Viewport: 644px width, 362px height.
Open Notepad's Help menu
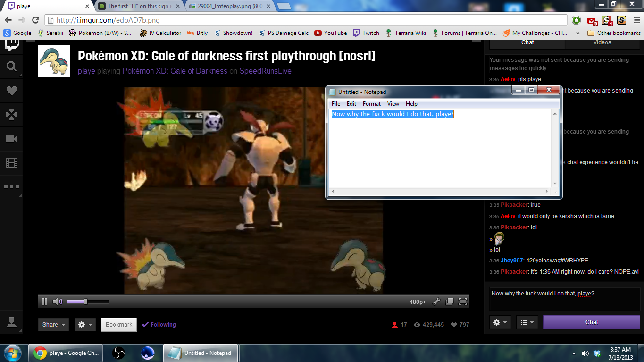[411, 104]
